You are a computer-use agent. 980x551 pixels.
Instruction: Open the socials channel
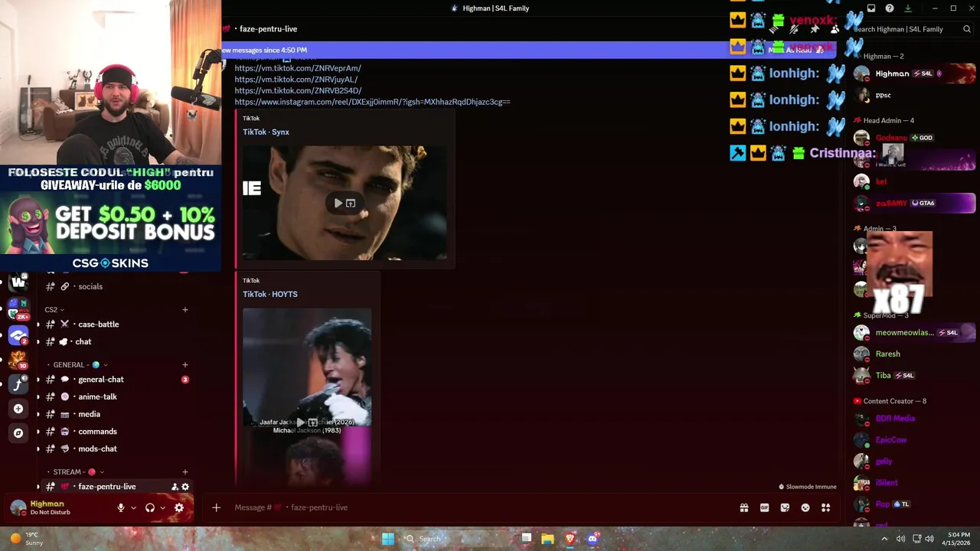(115, 286)
